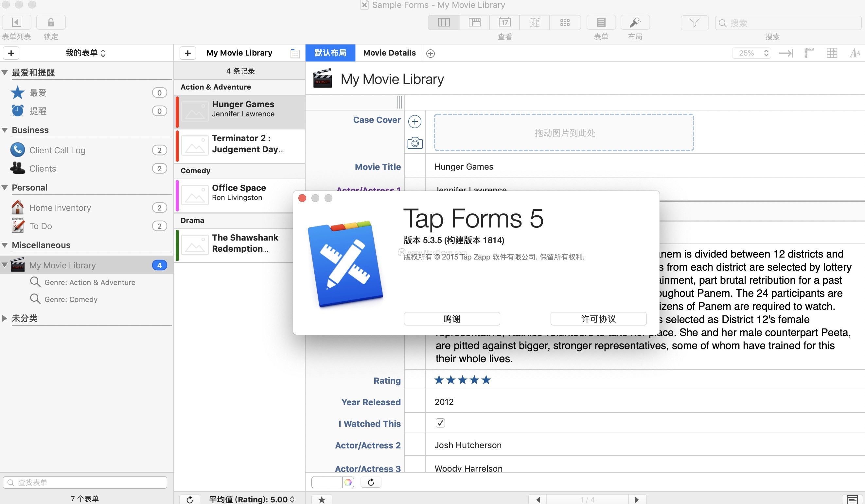Toggle the notes panel icon at bottom right

[x=852, y=499]
